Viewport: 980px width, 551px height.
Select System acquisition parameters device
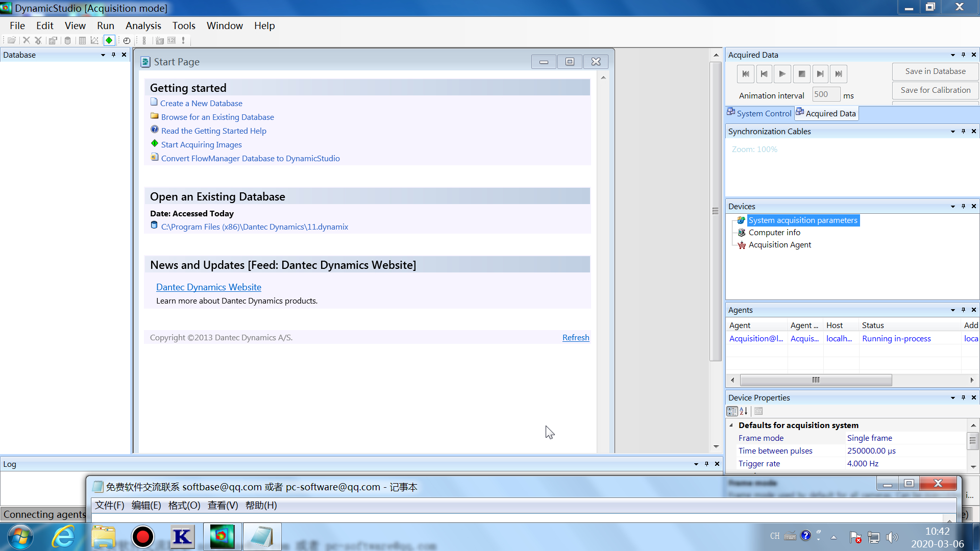click(803, 220)
